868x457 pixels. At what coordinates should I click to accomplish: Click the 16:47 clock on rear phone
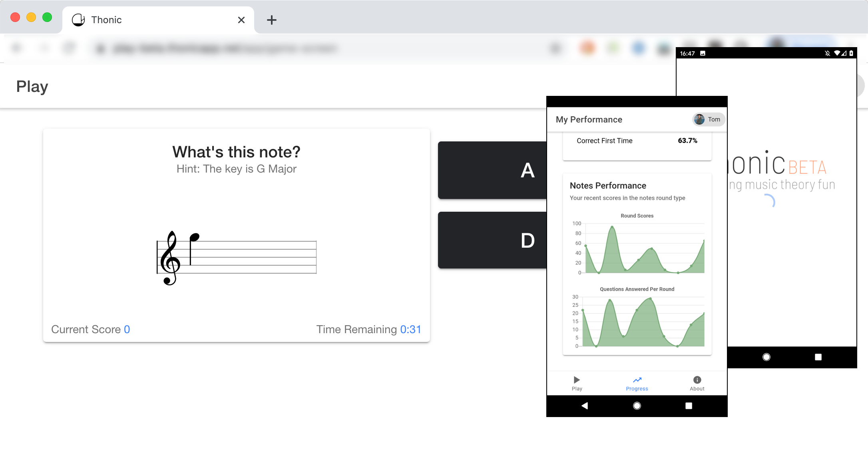(687, 54)
